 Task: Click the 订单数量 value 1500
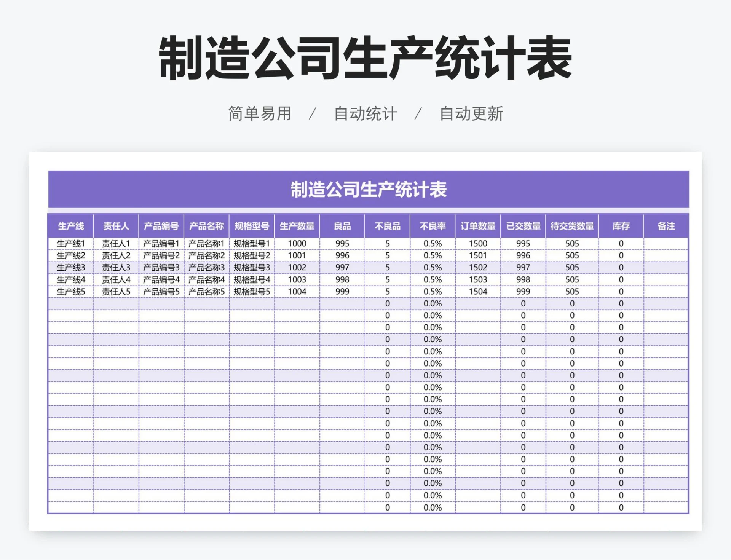(478, 244)
